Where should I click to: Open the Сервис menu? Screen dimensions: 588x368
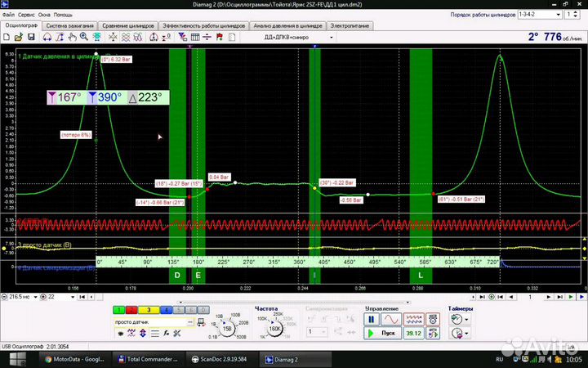coord(25,16)
